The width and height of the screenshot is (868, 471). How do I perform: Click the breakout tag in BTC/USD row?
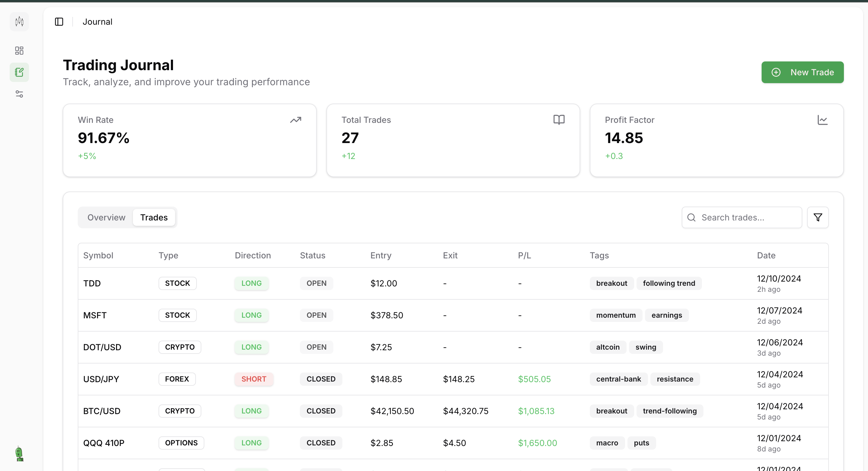tap(612, 411)
